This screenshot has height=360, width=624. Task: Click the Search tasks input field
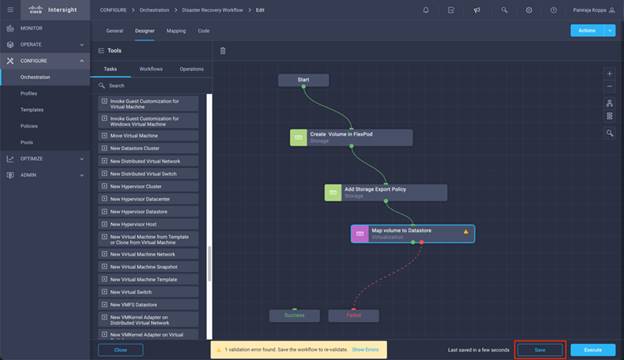click(153, 86)
